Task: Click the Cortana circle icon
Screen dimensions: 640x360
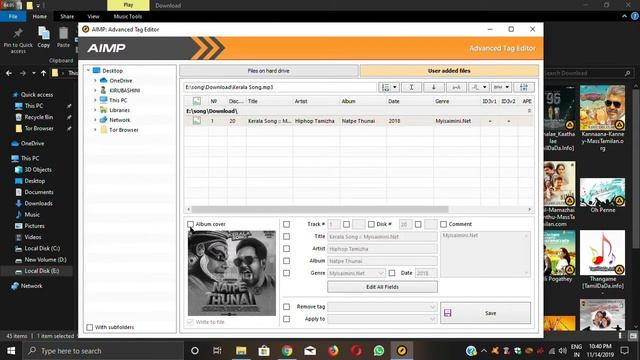Action: 195,351
